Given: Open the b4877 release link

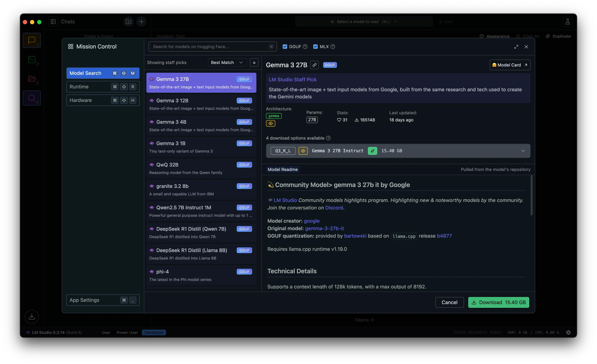Looking at the screenshot, I should pos(444,236).
